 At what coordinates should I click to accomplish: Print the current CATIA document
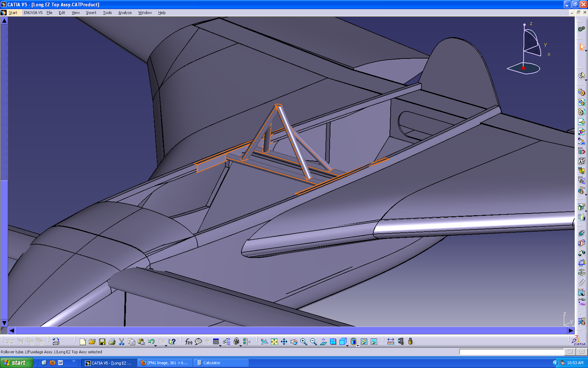(112, 342)
